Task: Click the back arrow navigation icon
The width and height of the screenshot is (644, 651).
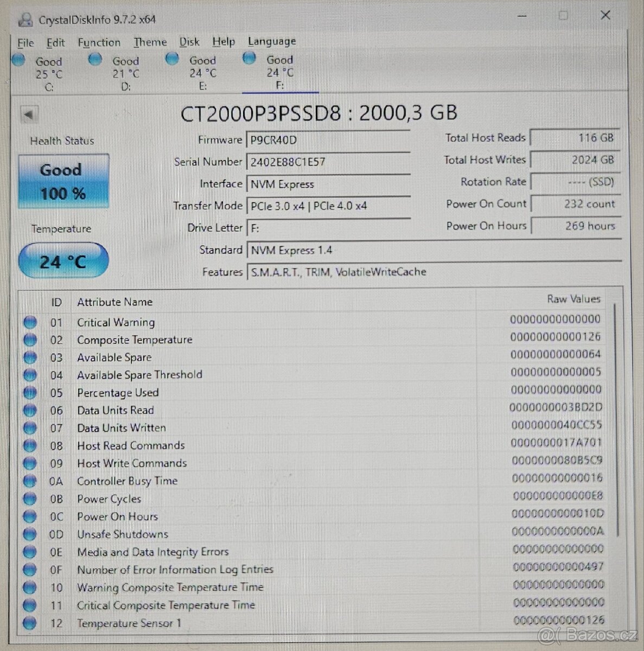Action: pos(30,114)
